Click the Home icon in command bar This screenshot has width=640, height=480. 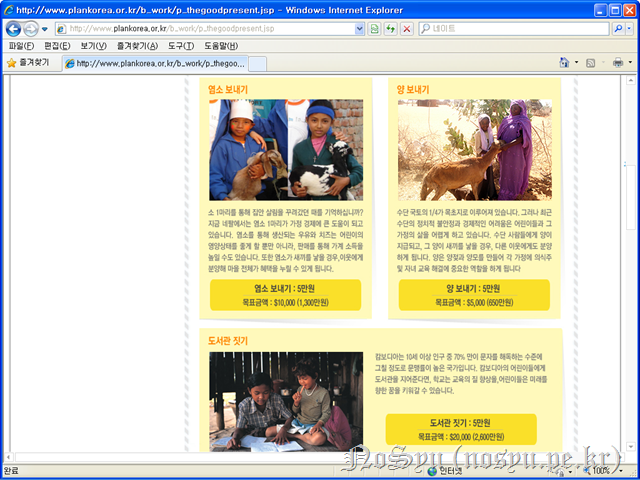click(565, 62)
